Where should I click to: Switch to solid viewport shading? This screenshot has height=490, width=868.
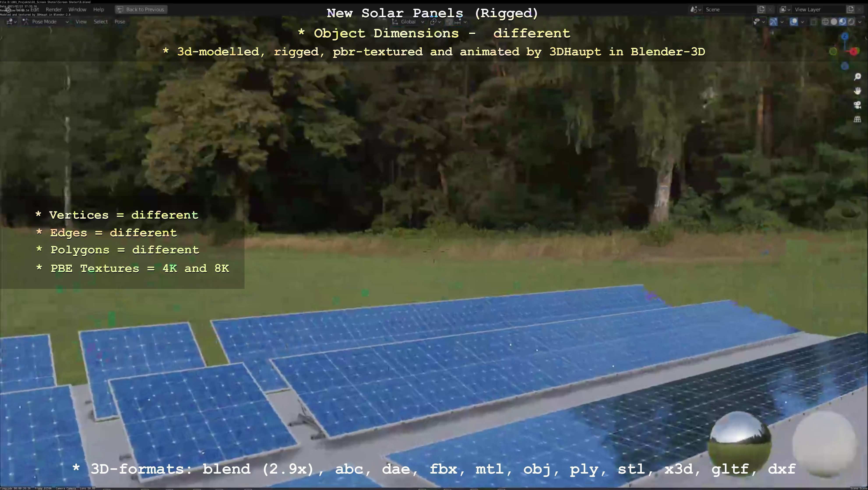click(834, 22)
